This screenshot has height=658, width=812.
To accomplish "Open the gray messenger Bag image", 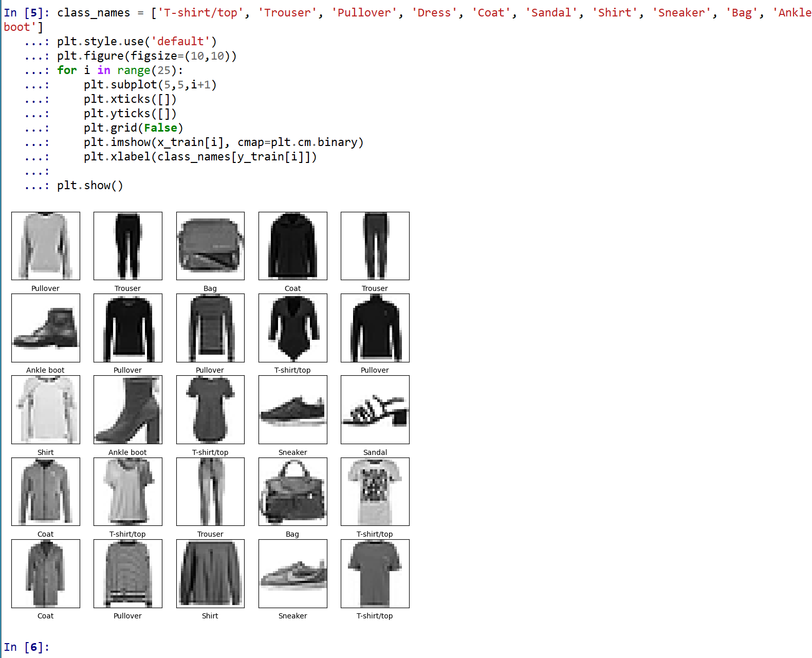I will [210, 246].
